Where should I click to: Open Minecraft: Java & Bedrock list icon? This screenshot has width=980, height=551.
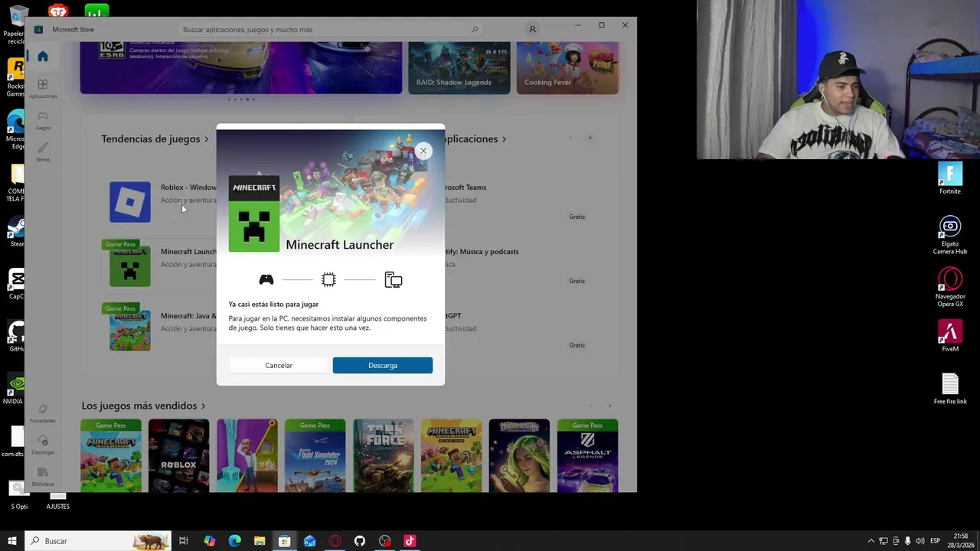coord(130,331)
